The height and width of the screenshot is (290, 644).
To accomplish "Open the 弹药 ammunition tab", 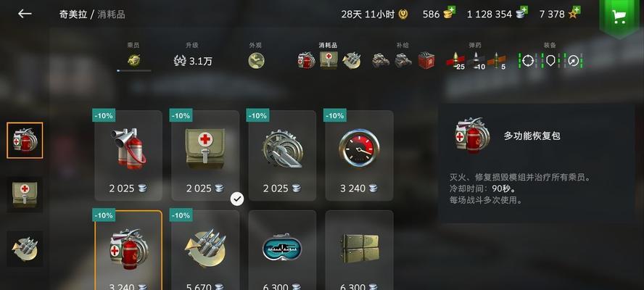I will [x=476, y=57].
